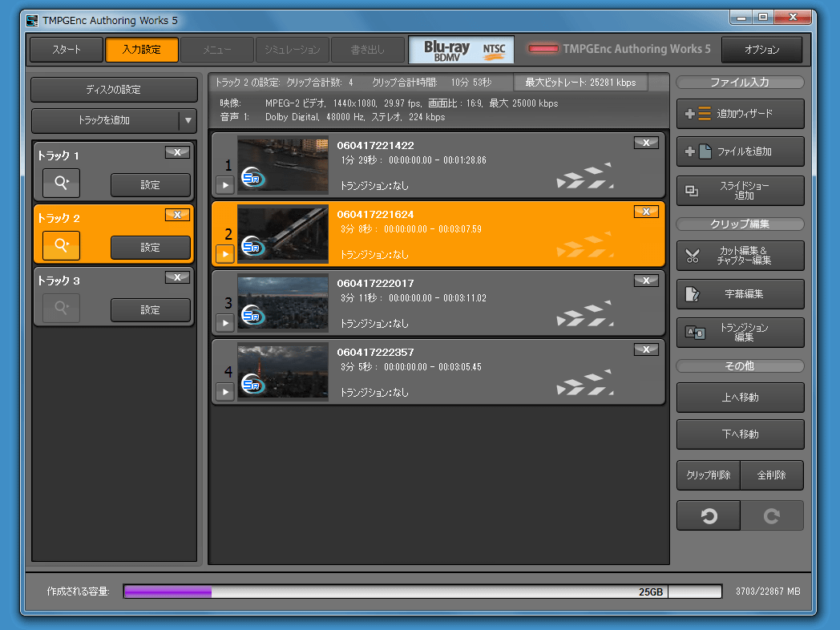Viewport: 840px width, 630px height.
Task: Click the 最大ビットレート 25281 kbps indicator
Action: 580,83
